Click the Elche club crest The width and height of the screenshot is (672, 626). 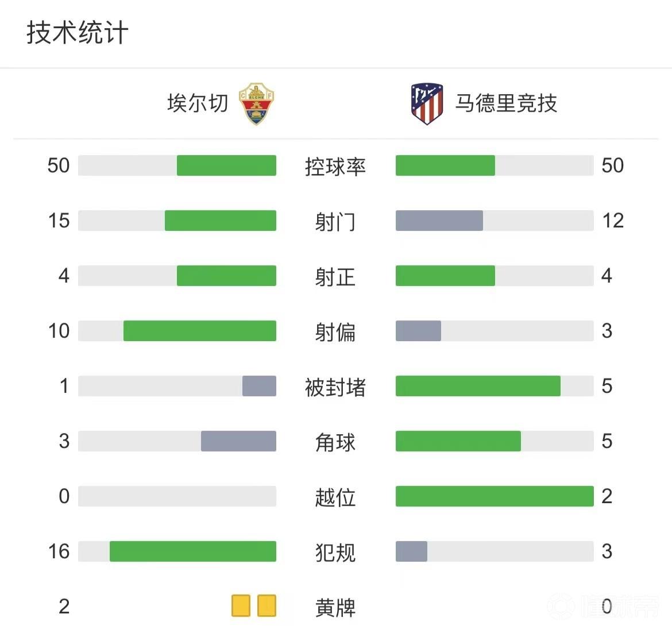256,104
